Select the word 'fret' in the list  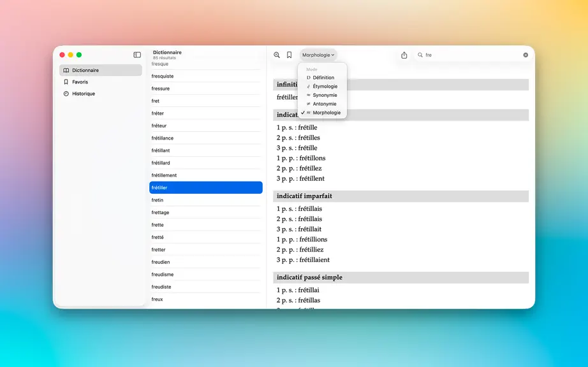206,101
